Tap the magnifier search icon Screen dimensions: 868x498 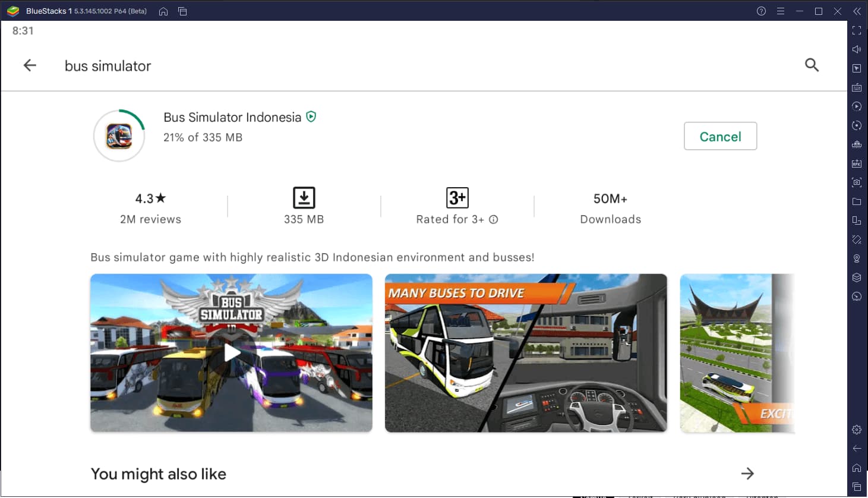pyautogui.click(x=812, y=65)
